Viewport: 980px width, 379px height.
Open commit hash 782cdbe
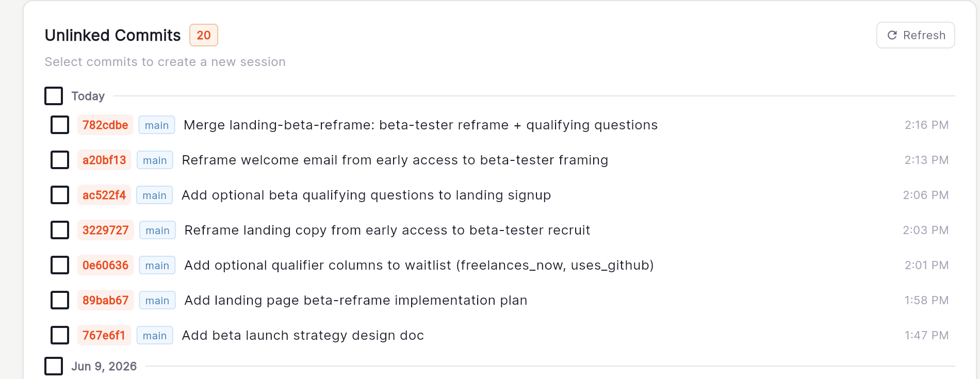pyautogui.click(x=105, y=125)
